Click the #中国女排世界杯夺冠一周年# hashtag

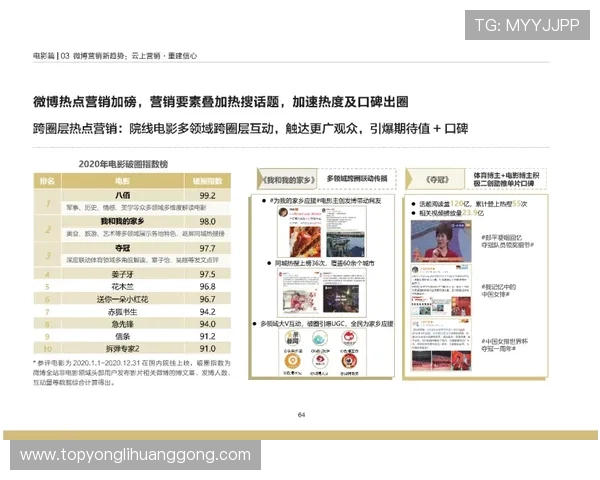pos(504,345)
